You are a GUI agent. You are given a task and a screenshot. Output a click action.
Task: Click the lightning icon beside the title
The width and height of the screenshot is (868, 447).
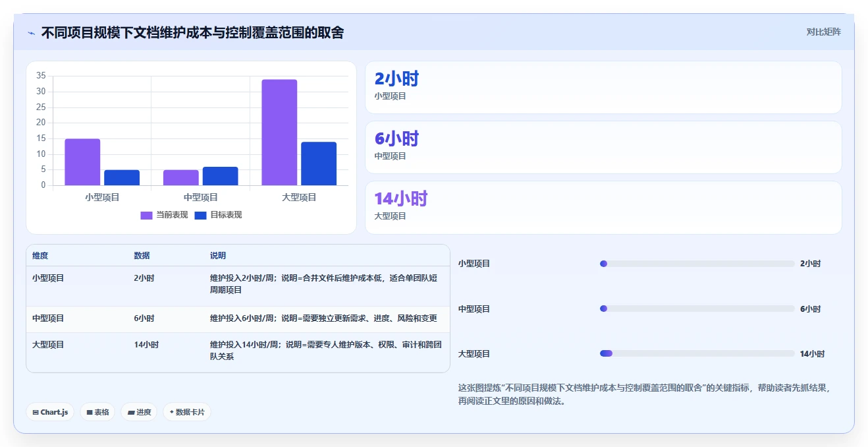click(x=32, y=33)
